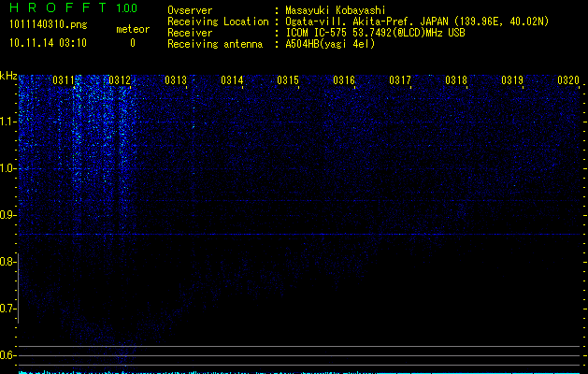
Task: Click the 0311 time marker
Action: 64,80
